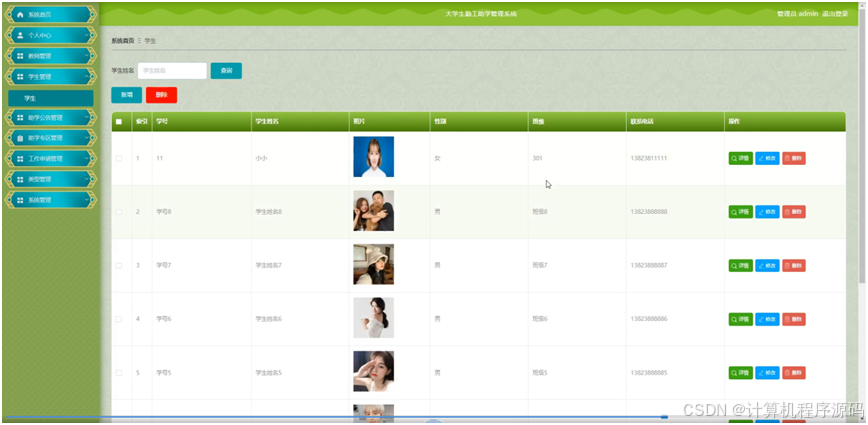Viewport: 868px width, 425px height.
Task: Click the person icon of 个人中心
Action: click(20, 35)
